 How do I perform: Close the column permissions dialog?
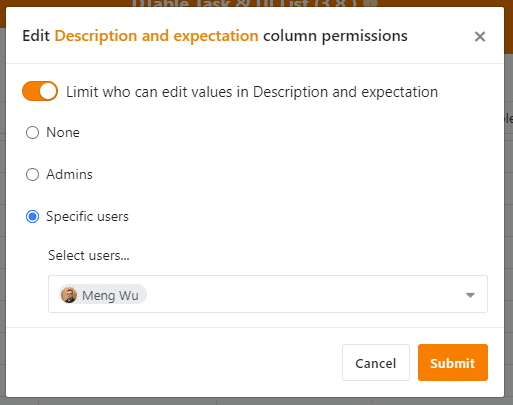coord(480,36)
